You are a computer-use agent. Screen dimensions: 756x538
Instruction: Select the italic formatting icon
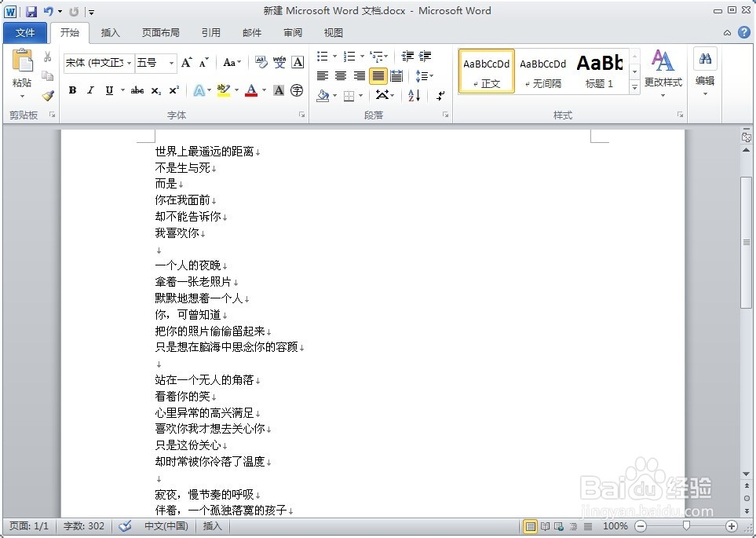point(89,90)
